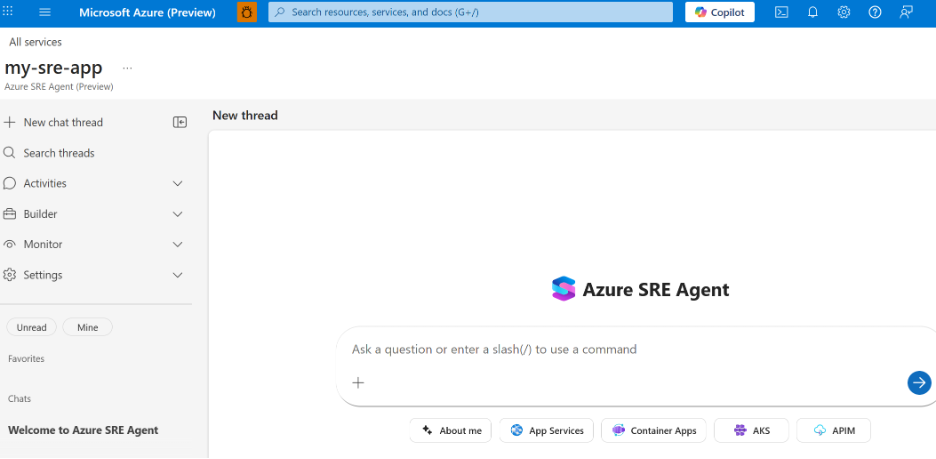Image resolution: width=936 pixels, height=459 pixels.
Task: Open the notifications bell
Action: click(813, 12)
